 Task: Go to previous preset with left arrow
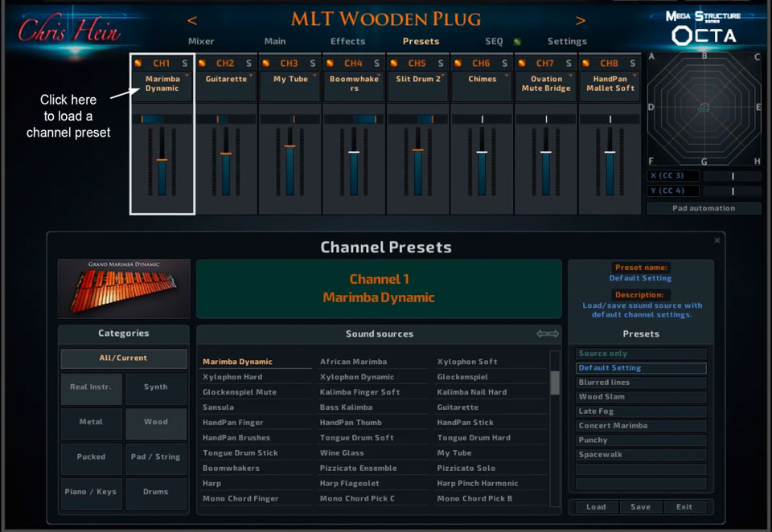[192, 20]
